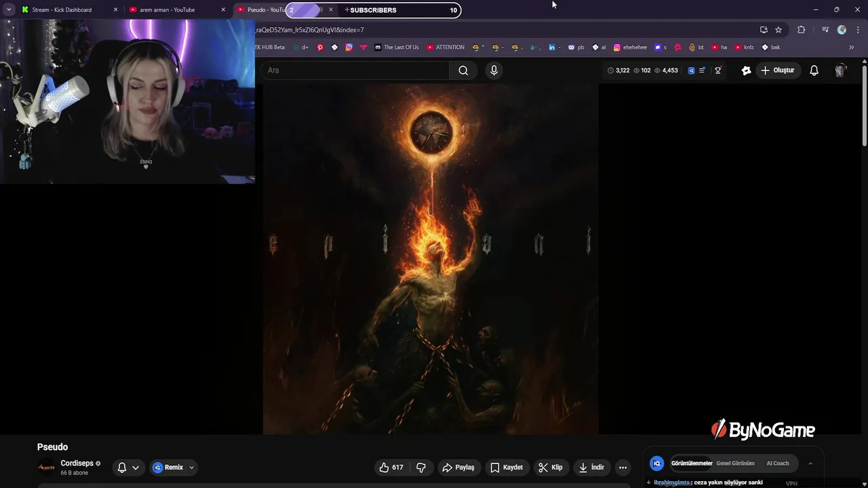Click the video title 'Pseudo'
868x488 pixels.
(52, 447)
